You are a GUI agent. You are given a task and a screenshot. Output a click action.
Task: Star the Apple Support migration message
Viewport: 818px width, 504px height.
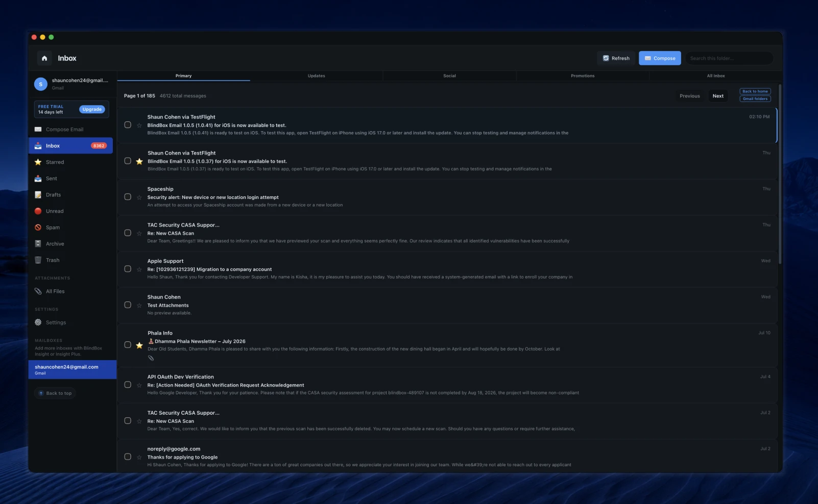139,269
